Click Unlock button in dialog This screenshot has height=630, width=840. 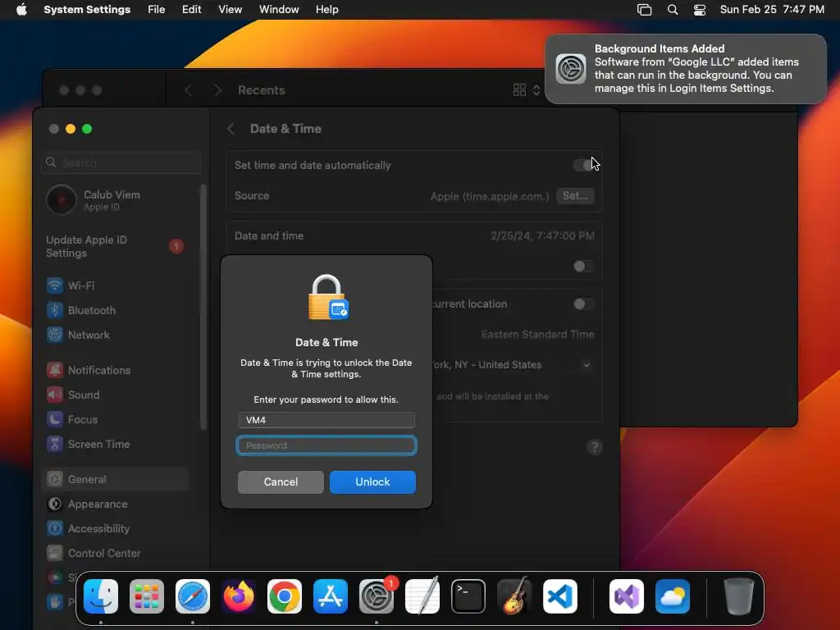372,482
